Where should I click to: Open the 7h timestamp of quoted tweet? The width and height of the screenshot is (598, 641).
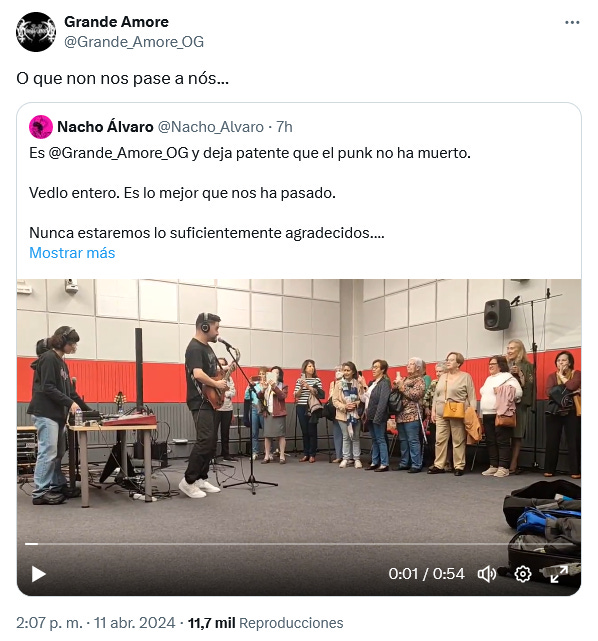(x=284, y=127)
